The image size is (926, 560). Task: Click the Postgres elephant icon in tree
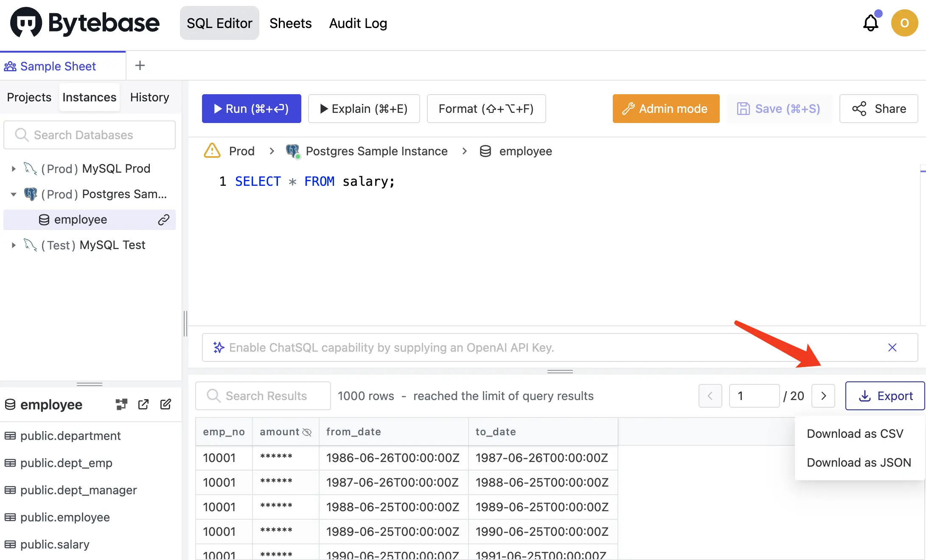click(31, 194)
